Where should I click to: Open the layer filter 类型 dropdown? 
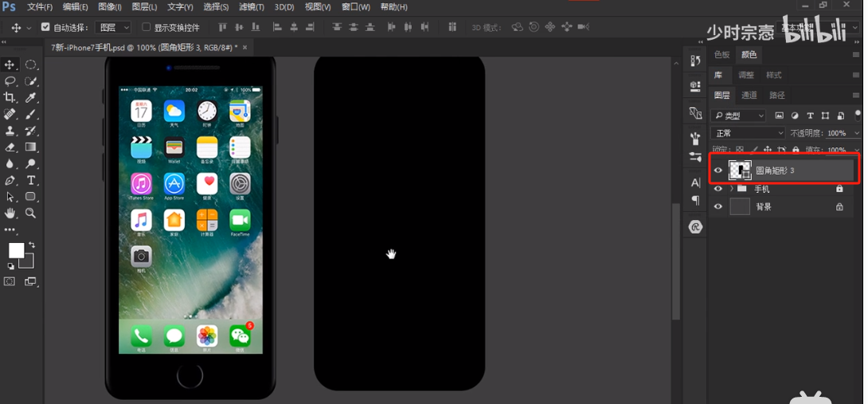click(738, 116)
